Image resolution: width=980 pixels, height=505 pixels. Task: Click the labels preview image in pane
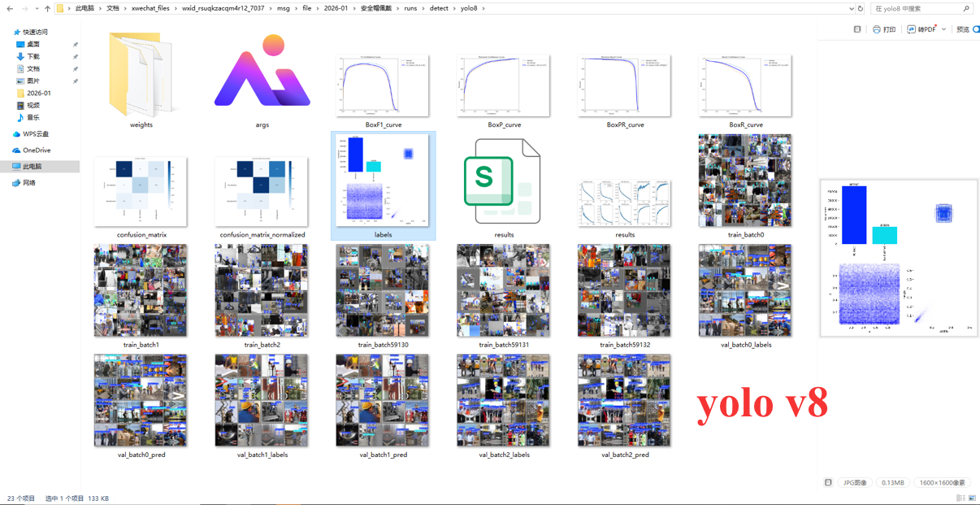(x=899, y=258)
